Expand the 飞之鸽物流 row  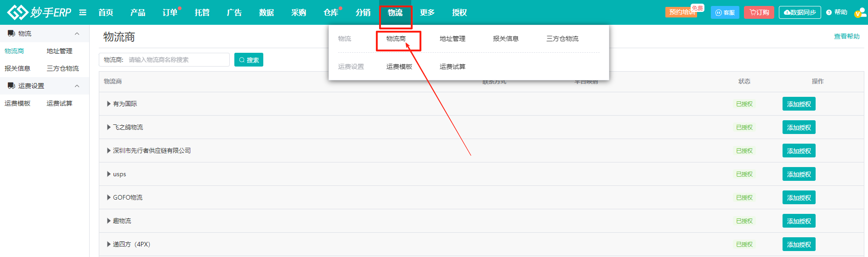[x=109, y=127]
